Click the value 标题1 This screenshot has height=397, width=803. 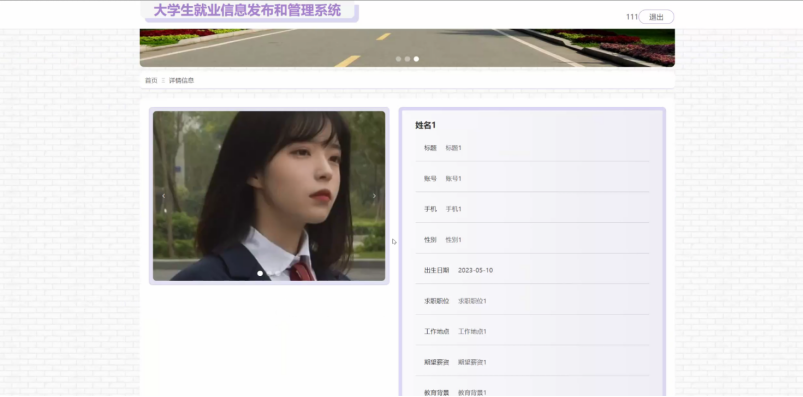[x=453, y=148]
